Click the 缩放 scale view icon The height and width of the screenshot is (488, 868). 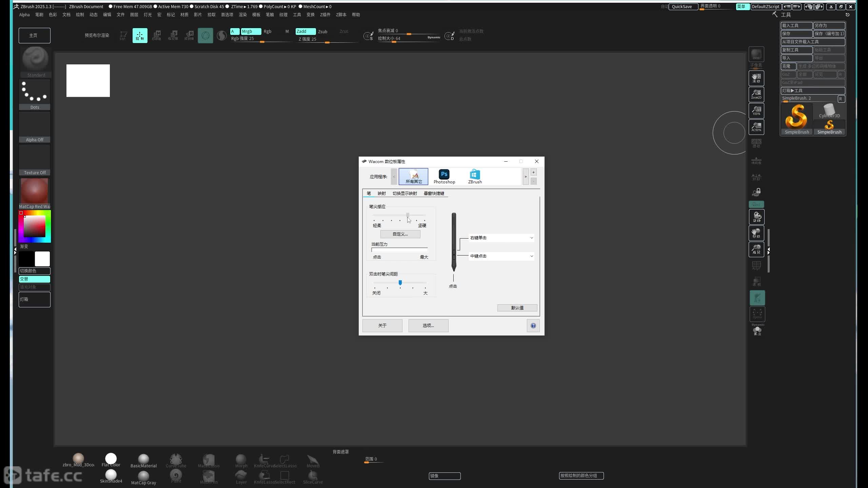click(756, 249)
